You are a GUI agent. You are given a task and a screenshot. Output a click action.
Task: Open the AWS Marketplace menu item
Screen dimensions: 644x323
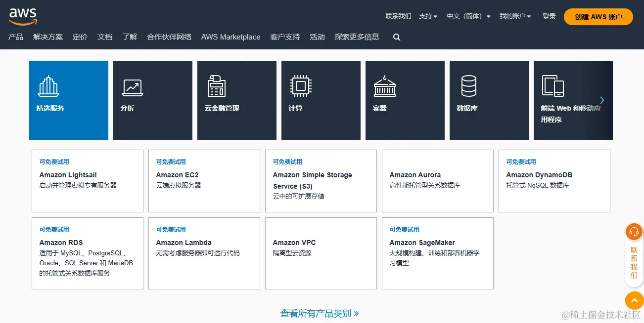coord(230,37)
